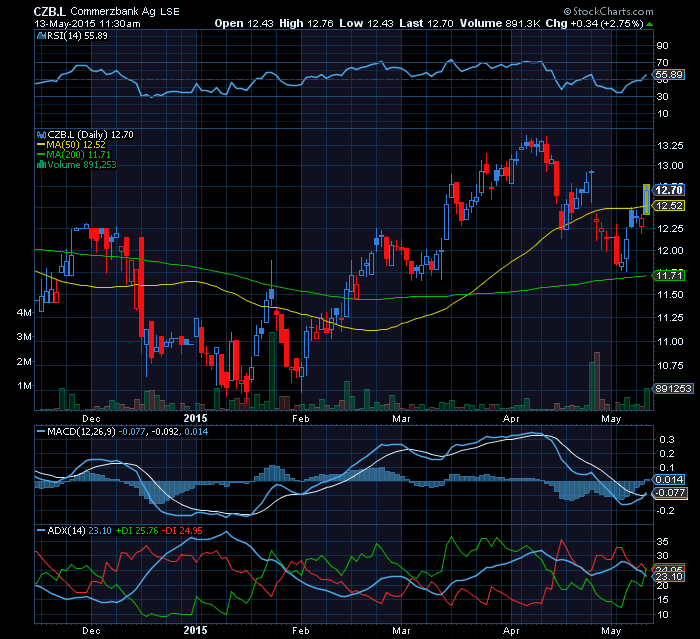Click the Open 12.43 value
The height and width of the screenshot is (639, 700).
pos(244,23)
